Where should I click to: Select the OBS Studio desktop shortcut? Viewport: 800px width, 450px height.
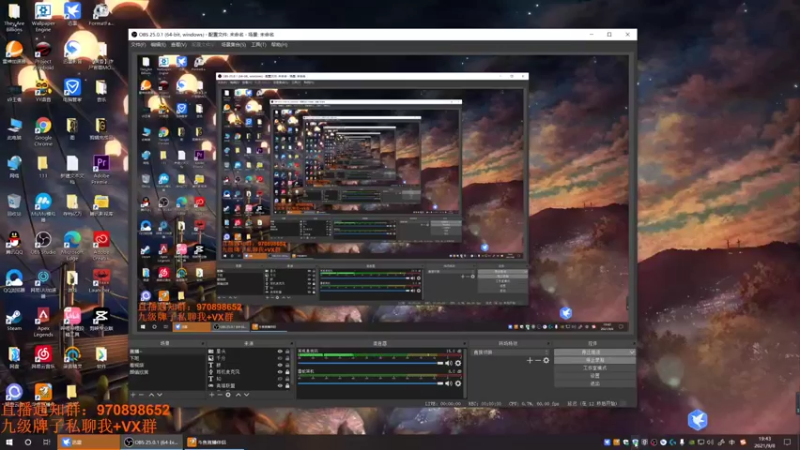[x=43, y=243]
